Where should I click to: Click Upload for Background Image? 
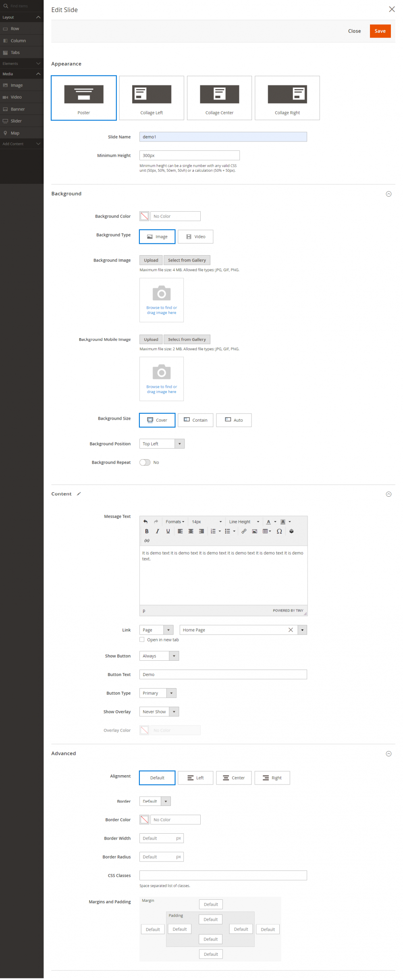[151, 260]
